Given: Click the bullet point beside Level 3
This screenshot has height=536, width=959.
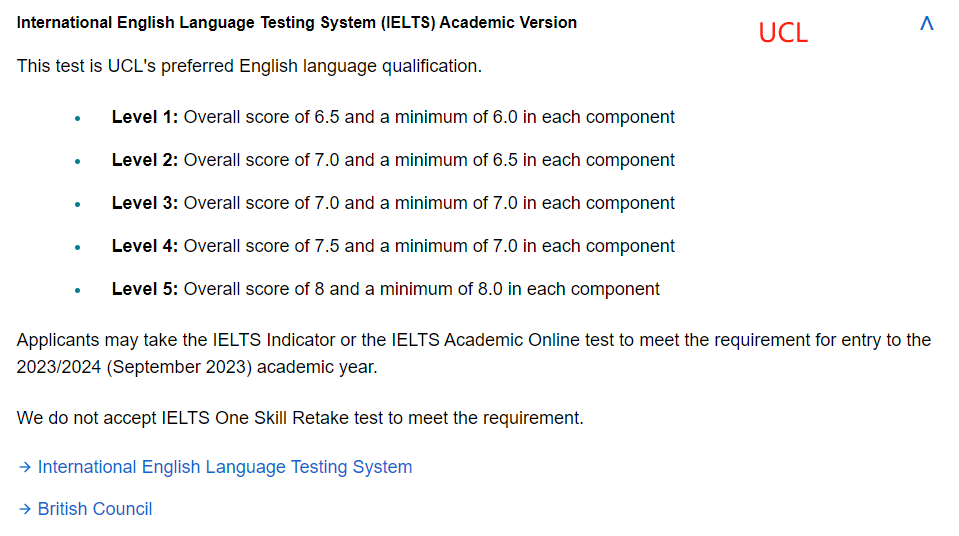Looking at the screenshot, I should click(77, 204).
